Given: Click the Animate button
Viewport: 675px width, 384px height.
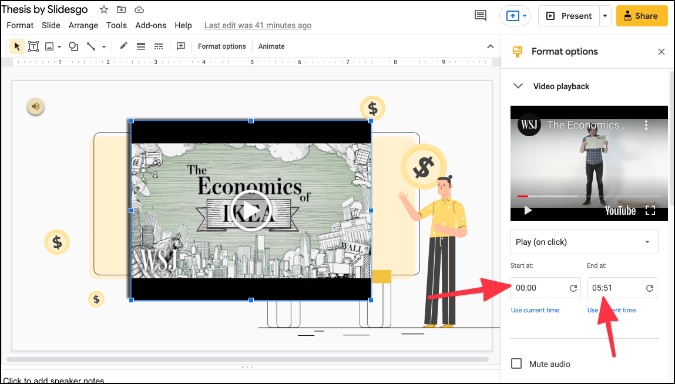Looking at the screenshot, I should [x=271, y=46].
